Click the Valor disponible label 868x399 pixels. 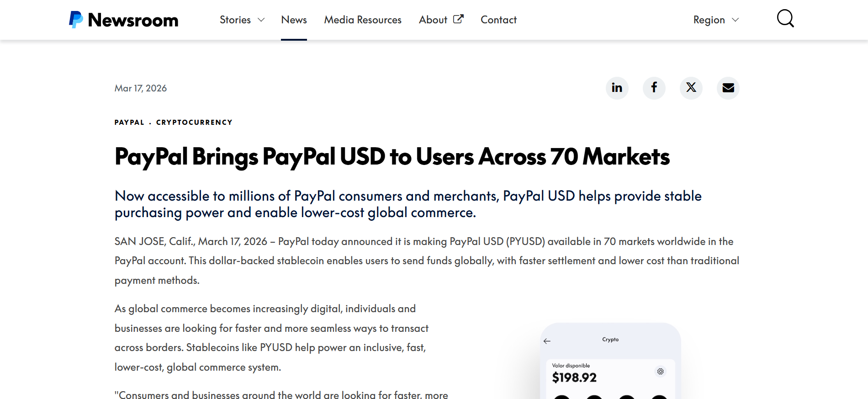click(571, 366)
